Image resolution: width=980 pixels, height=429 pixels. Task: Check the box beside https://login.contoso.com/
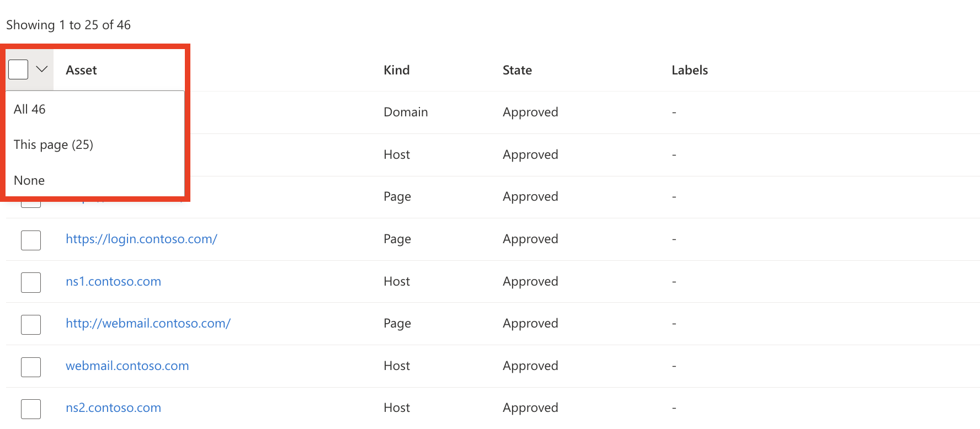31,240
